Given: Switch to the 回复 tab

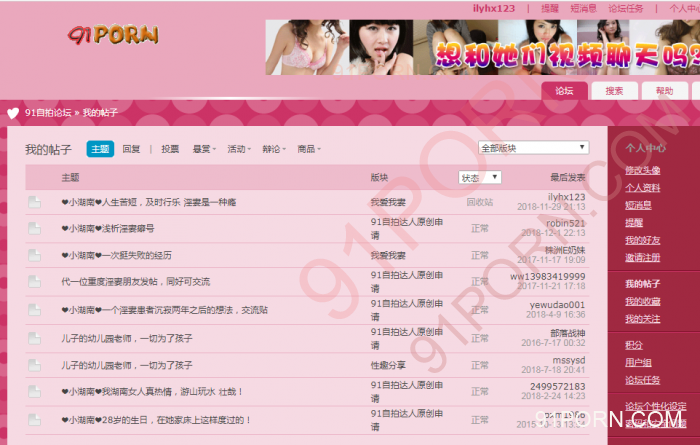Looking at the screenshot, I should point(132,149).
